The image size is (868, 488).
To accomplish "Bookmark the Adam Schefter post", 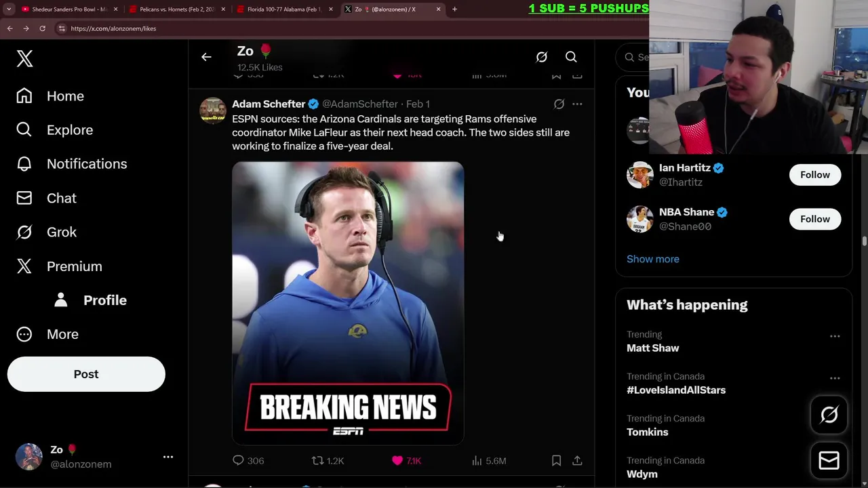I will (556, 460).
